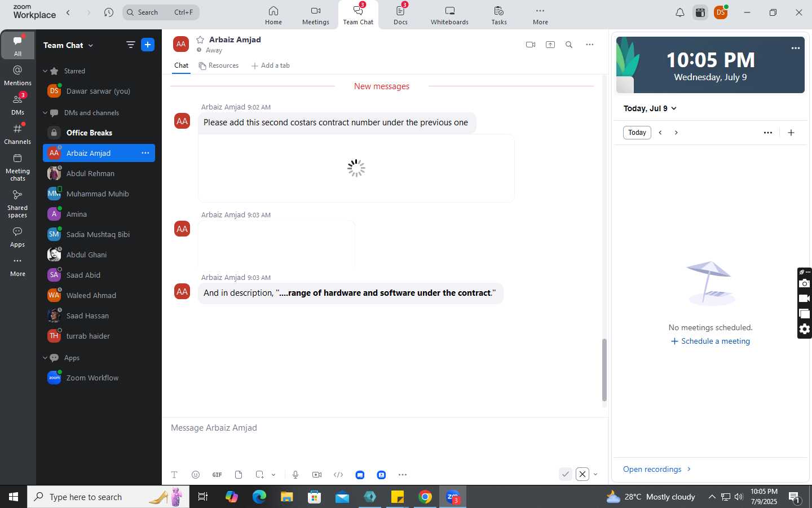Open the Office Breaks channel

click(x=99, y=133)
